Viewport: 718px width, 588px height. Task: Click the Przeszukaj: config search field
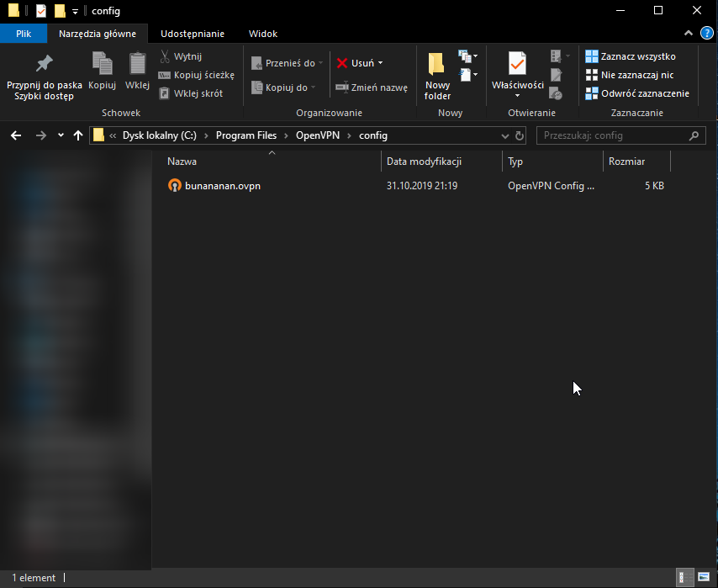coord(614,135)
